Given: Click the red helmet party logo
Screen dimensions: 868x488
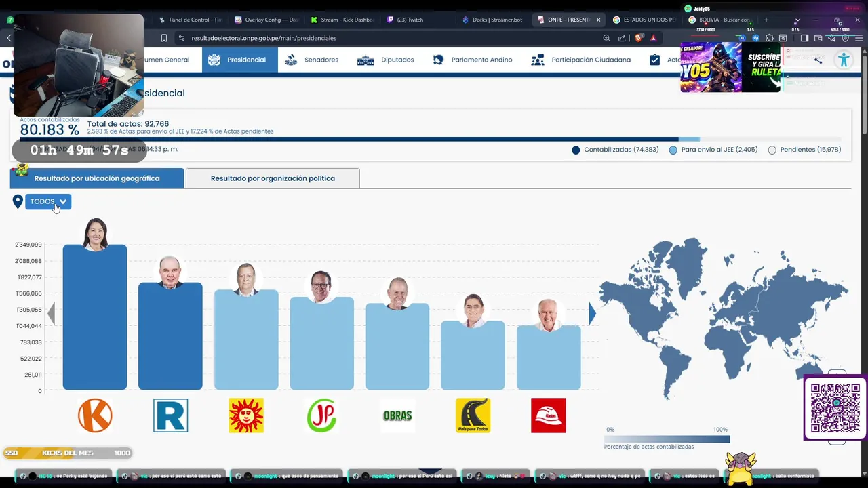Looking at the screenshot, I should point(549,415).
